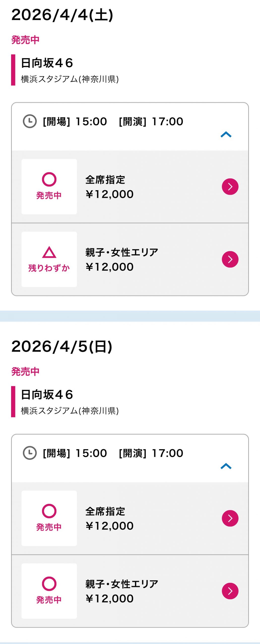Click the circle 発売中 icon for 4/5 親子・女性エリア
This screenshot has width=260, height=644.
49,584
